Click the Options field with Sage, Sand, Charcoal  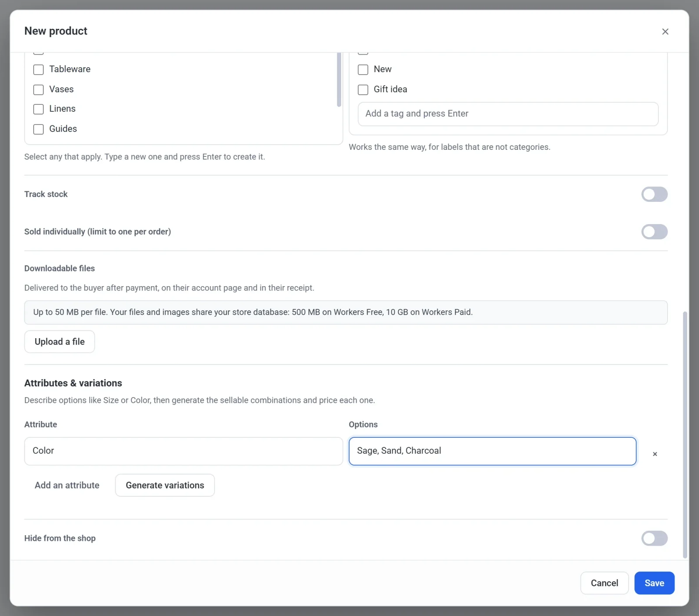pos(492,451)
